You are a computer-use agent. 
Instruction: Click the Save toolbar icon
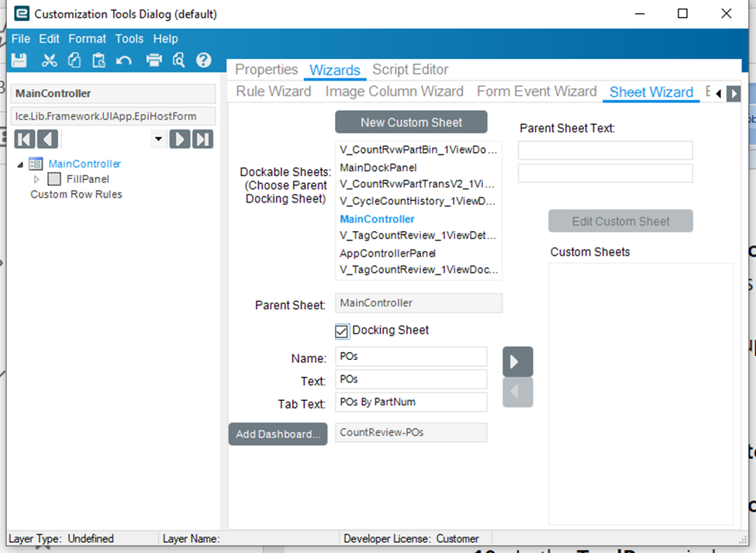(19, 60)
